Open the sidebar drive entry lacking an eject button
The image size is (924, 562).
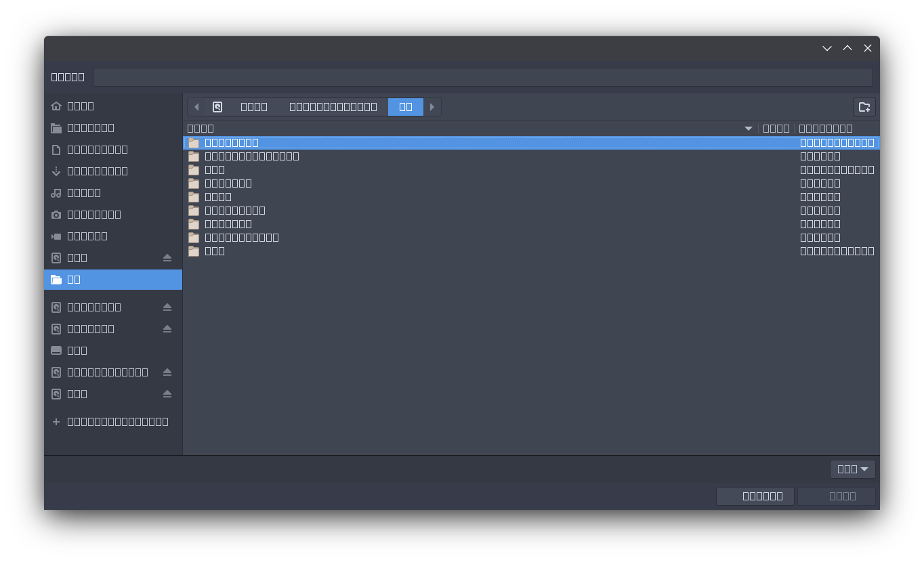(x=113, y=350)
